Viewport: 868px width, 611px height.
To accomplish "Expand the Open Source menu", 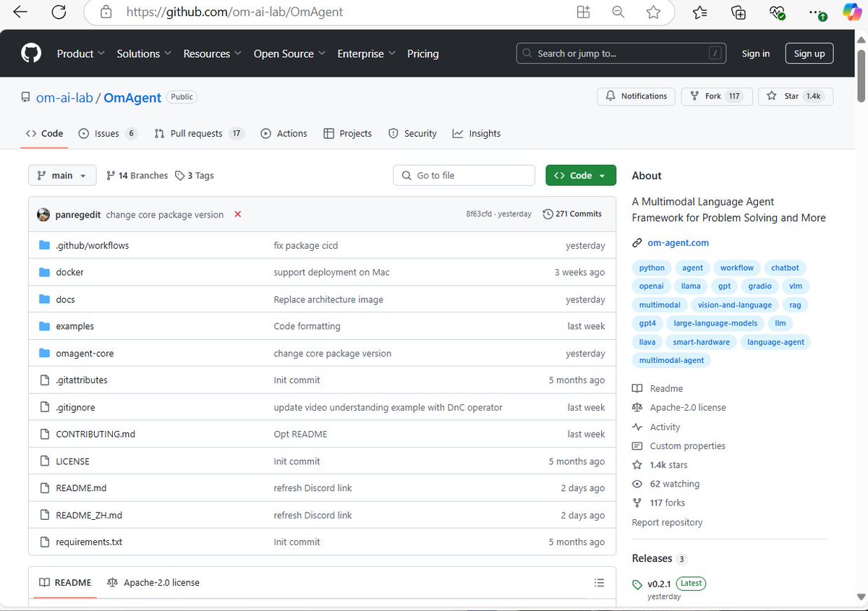I will click(289, 54).
